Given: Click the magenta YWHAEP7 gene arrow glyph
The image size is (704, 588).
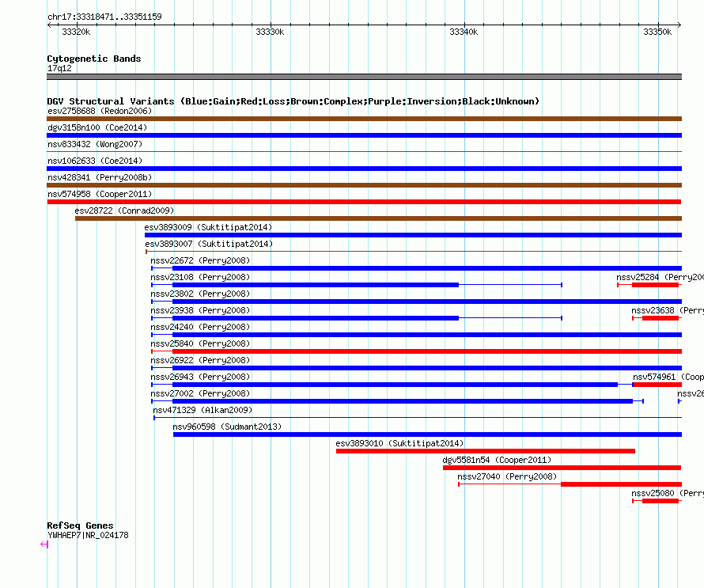Looking at the screenshot, I should click(44, 544).
